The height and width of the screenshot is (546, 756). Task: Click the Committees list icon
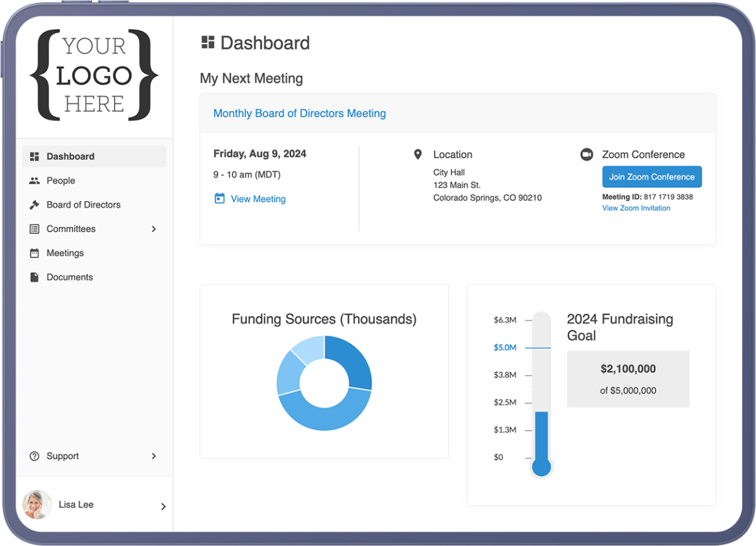[33, 229]
